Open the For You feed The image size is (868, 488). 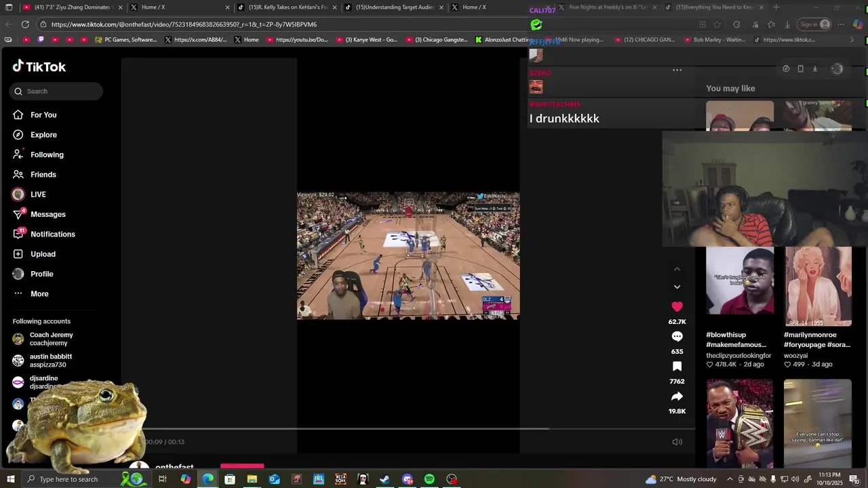43,115
